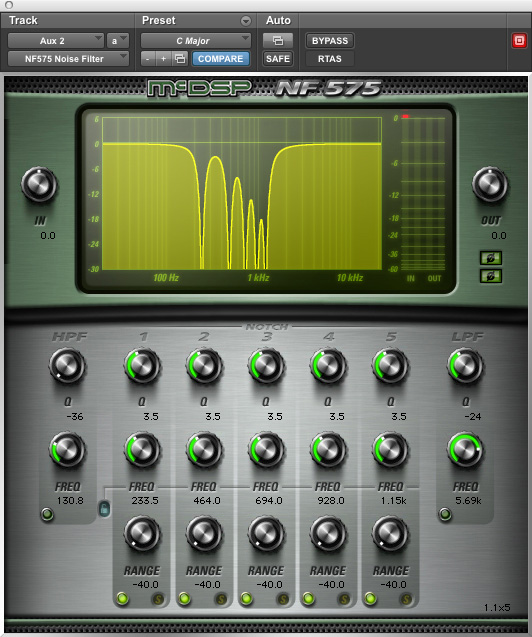
Task: Click the notch 4 Q knob
Action: coord(328,366)
